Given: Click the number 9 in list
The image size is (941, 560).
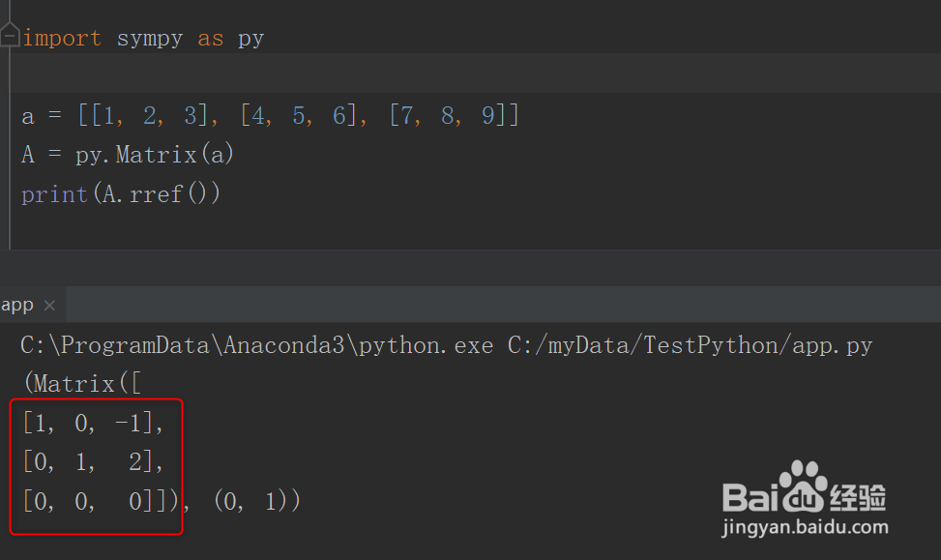Looking at the screenshot, I should pos(487,115).
